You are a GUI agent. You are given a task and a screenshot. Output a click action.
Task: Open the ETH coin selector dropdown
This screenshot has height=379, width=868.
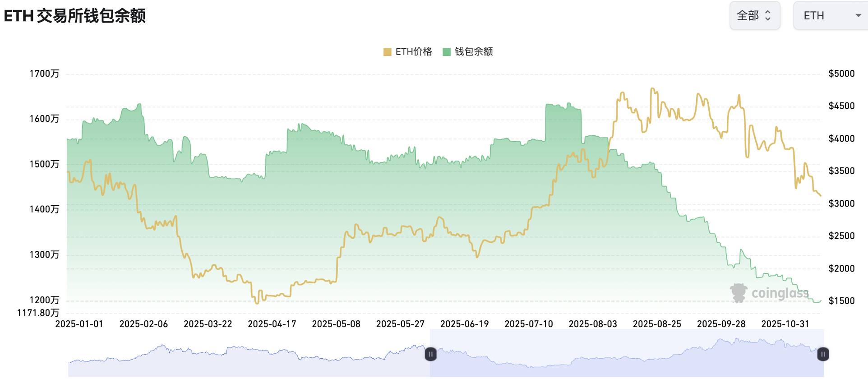coord(830,15)
